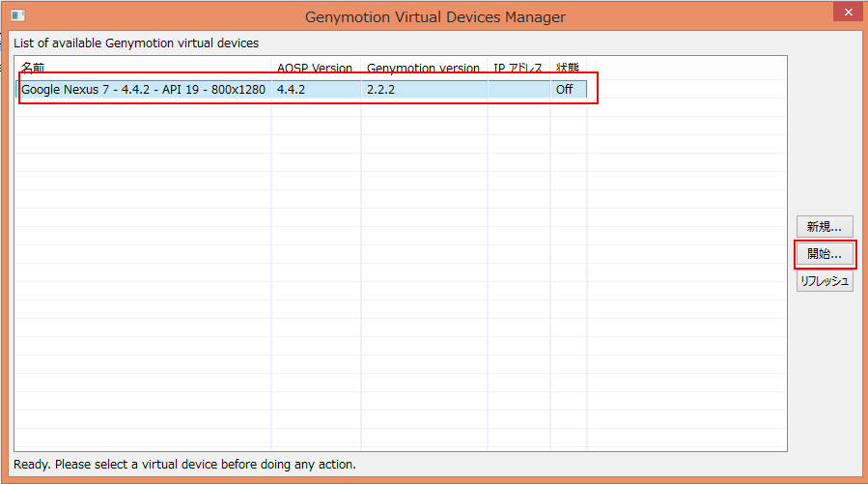Click the list description label above table
The height and width of the screenshot is (484, 868).
coord(136,43)
